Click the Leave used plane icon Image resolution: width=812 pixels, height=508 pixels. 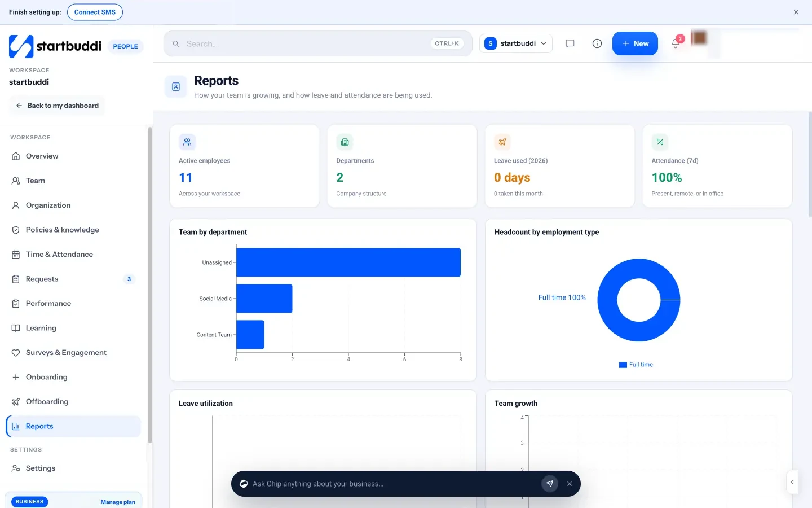502,142
